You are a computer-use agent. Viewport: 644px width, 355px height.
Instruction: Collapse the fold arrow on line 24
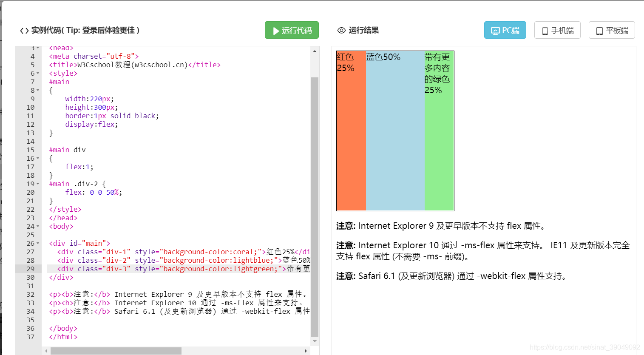click(38, 226)
